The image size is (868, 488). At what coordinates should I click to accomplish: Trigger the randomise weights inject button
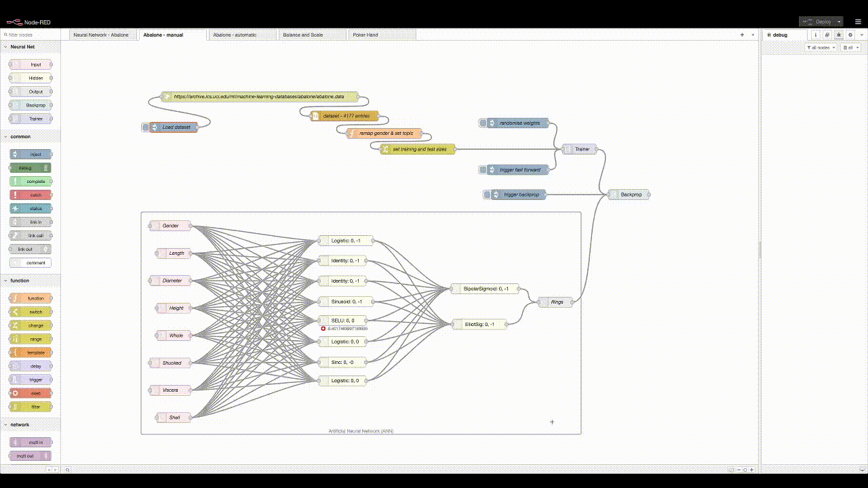tap(483, 123)
